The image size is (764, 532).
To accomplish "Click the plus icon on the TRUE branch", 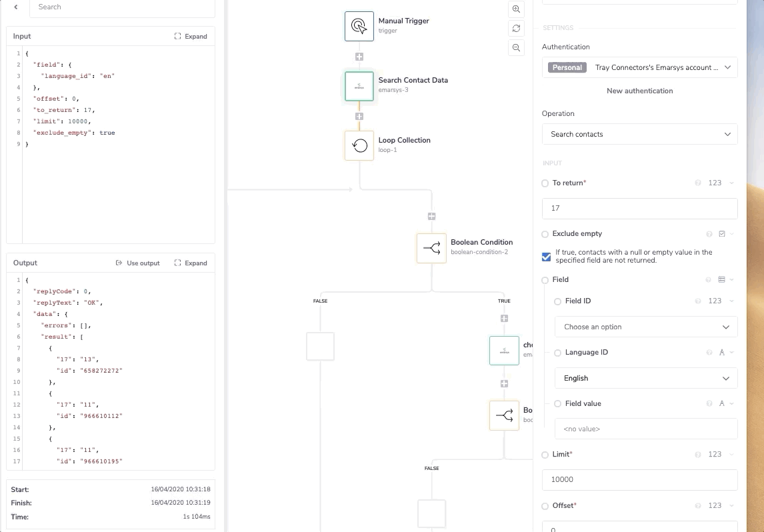I will click(504, 318).
